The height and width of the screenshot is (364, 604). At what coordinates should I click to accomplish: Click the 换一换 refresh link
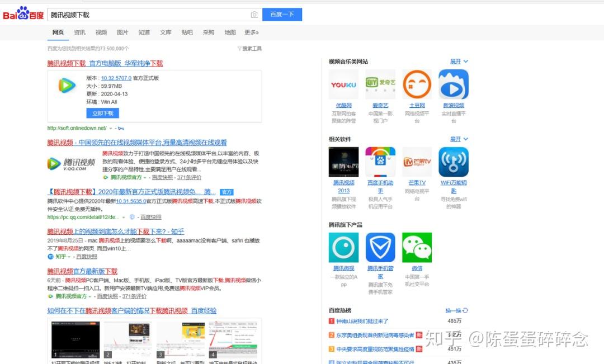pos(454,310)
